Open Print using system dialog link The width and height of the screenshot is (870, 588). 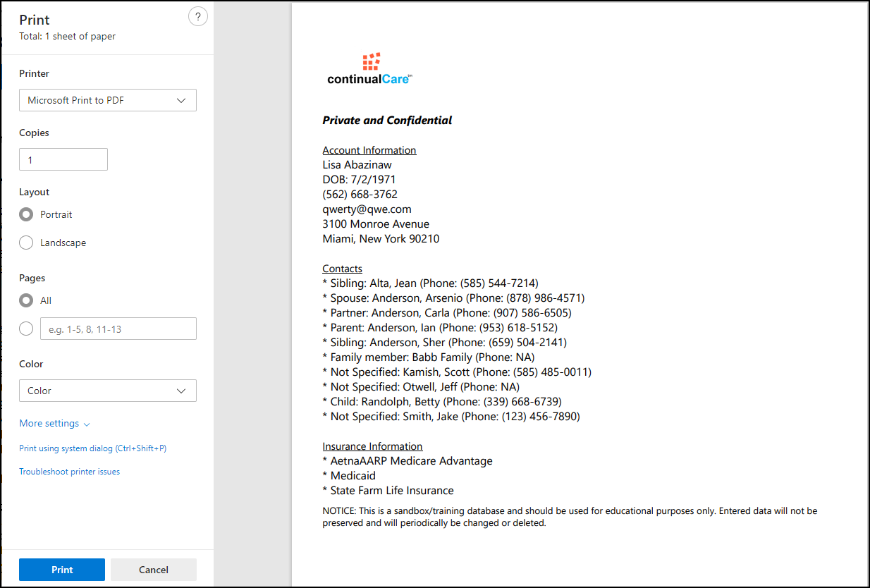[93, 448]
